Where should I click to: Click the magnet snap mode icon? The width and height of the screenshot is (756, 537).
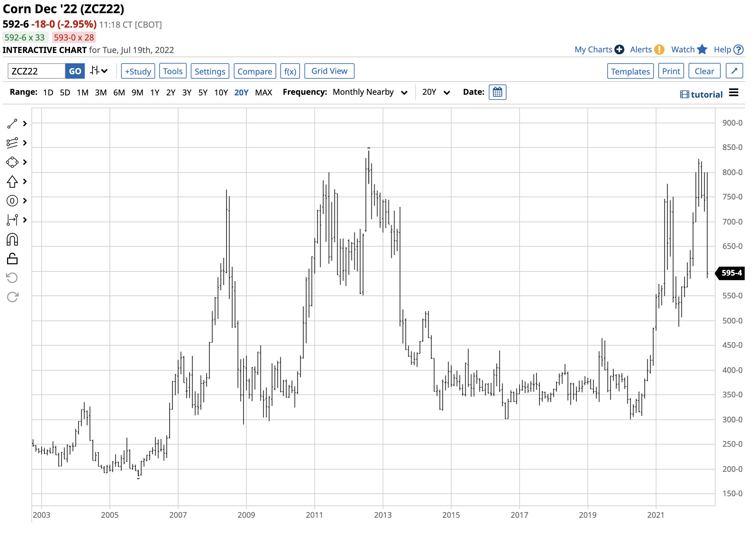click(x=12, y=240)
